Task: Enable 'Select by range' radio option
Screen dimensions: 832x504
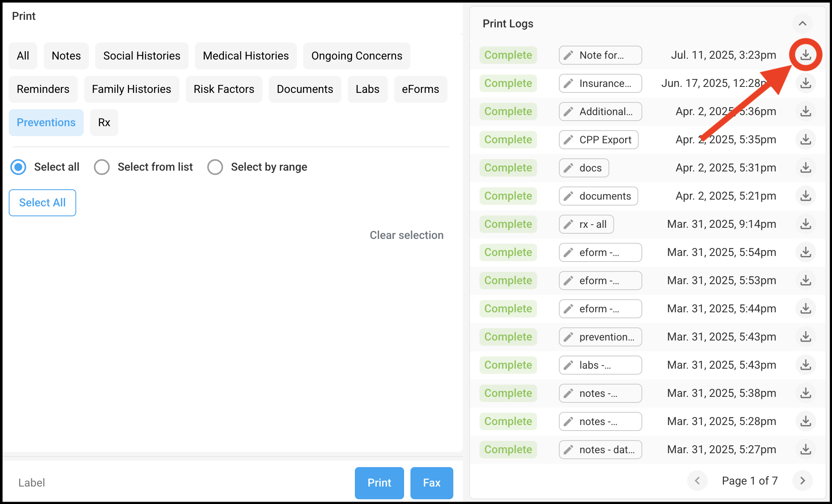Action: point(215,167)
